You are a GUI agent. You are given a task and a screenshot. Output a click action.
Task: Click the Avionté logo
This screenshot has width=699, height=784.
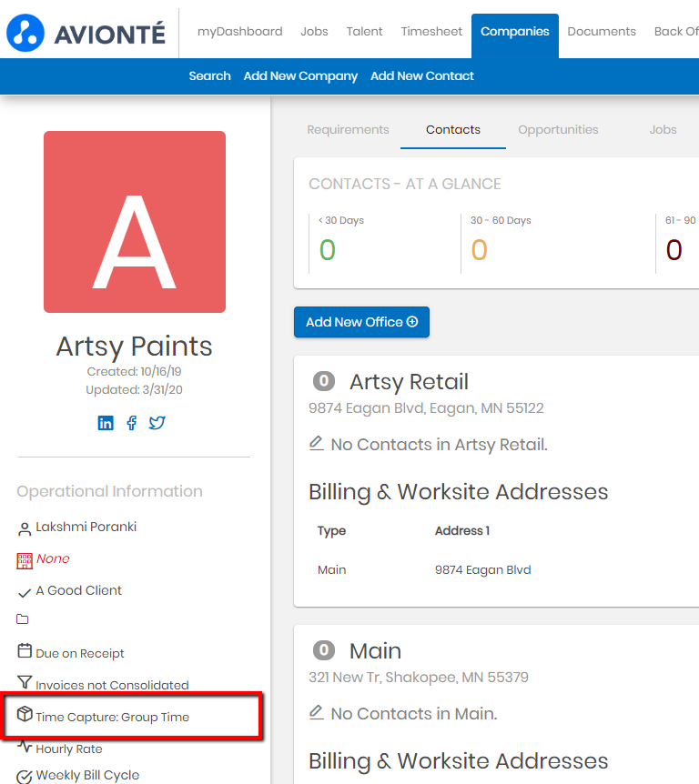pos(87,34)
